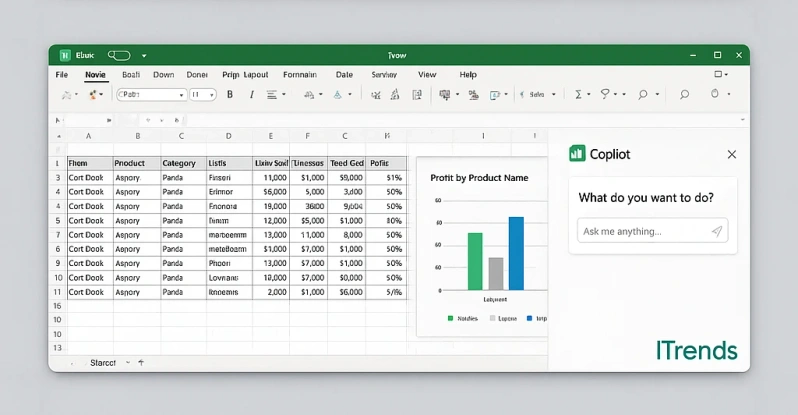This screenshot has height=415, width=798.
Task: Click the text alignment icon
Action: click(x=272, y=95)
